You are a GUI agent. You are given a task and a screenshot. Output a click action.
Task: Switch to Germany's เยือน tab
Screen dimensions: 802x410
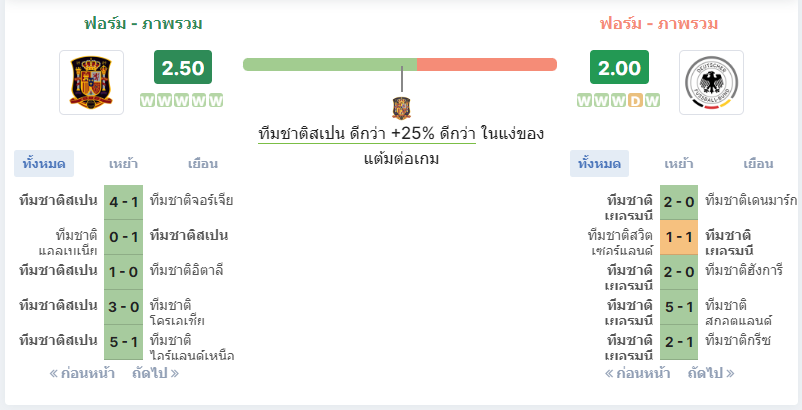(x=758, y=164)
